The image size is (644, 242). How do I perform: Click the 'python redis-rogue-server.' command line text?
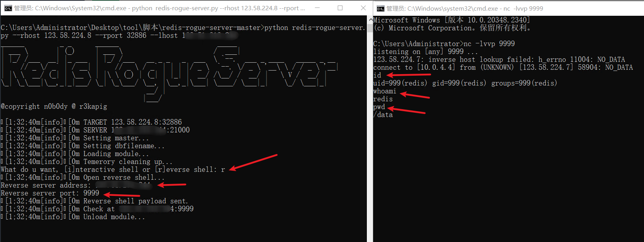click(x=315, y=28)
